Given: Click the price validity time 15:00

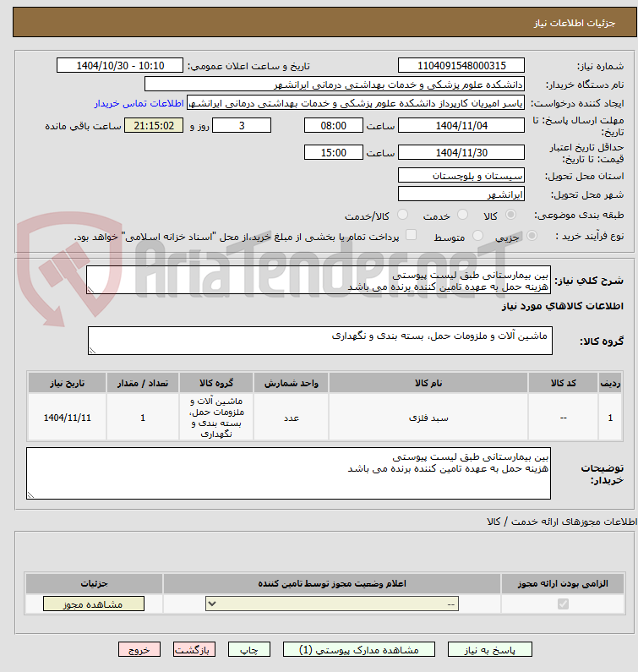Looking at the screenshot, I should (333, 152).
